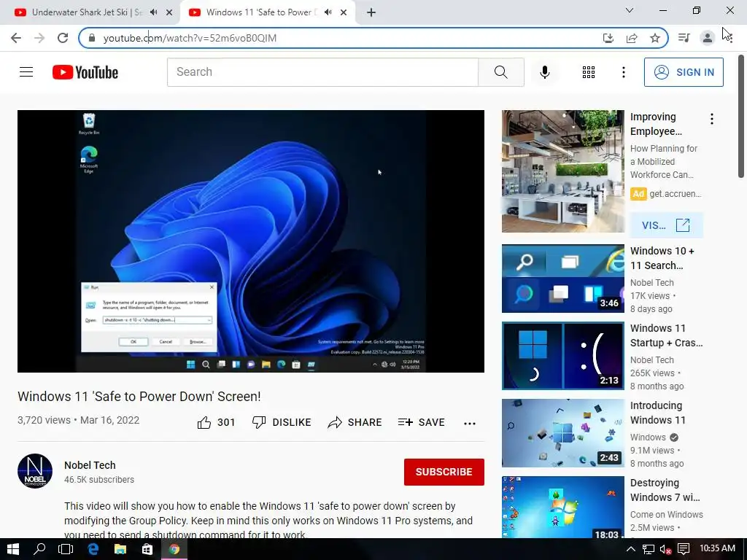
Task: Switch to Underwater Shark Jet Ski tab
Action: [87, 12]
